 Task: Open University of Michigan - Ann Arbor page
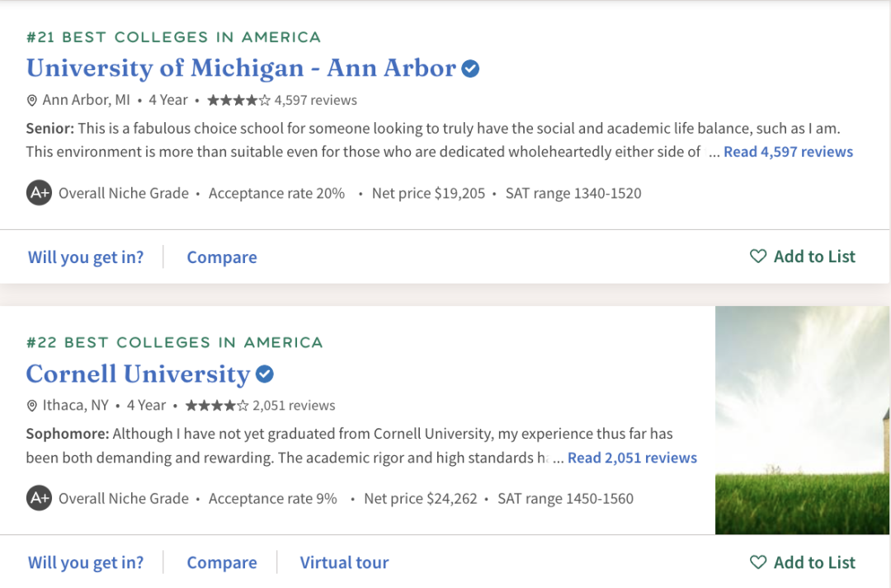[x=241, y=68]
